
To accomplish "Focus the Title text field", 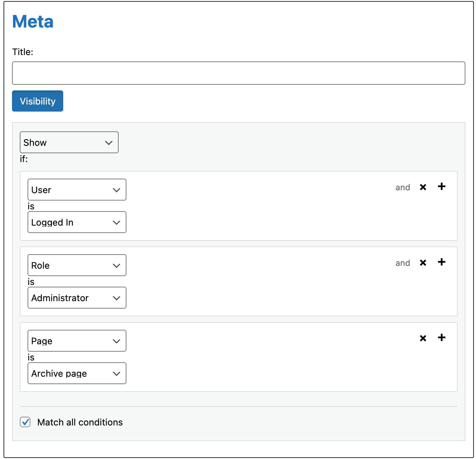I will (x=238, y=73).
